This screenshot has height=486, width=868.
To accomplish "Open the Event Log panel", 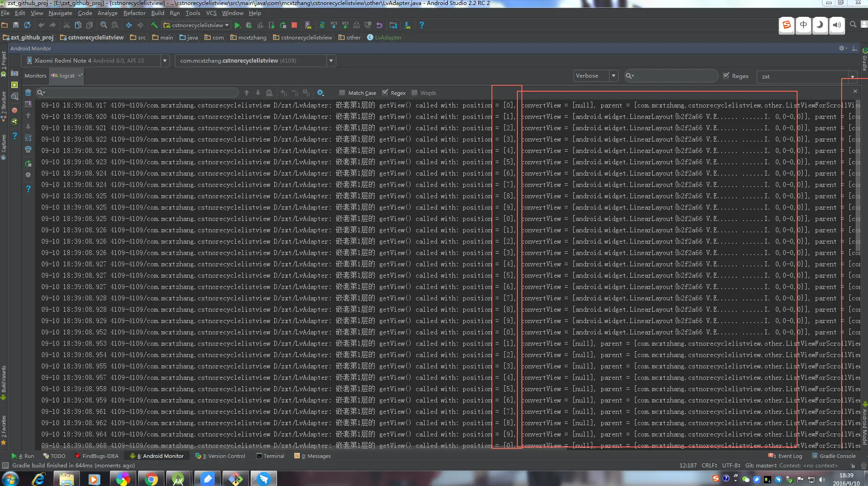I will click(785, 456).
